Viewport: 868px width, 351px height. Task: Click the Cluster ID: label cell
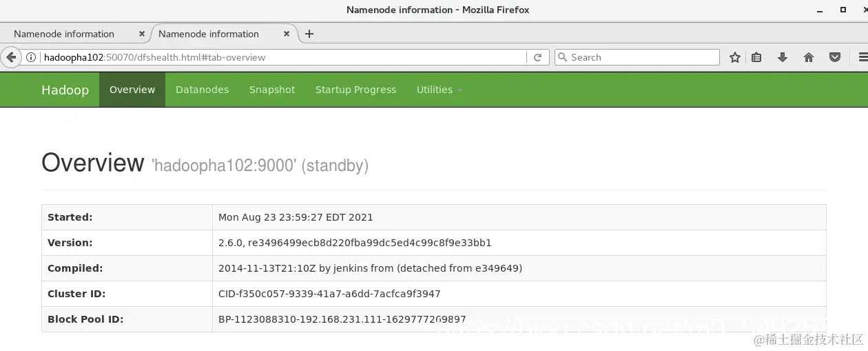[x=127, y=294]
